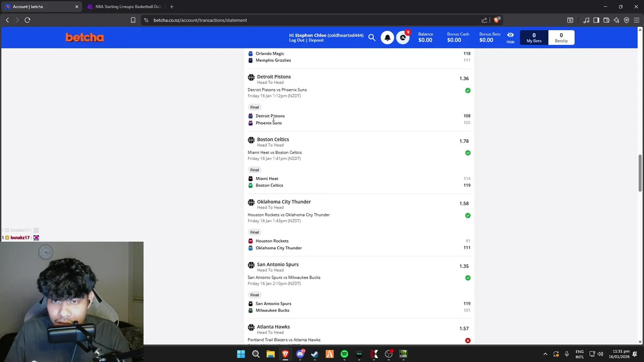
Task: Go back to the previous page
Action: (7, 20)
